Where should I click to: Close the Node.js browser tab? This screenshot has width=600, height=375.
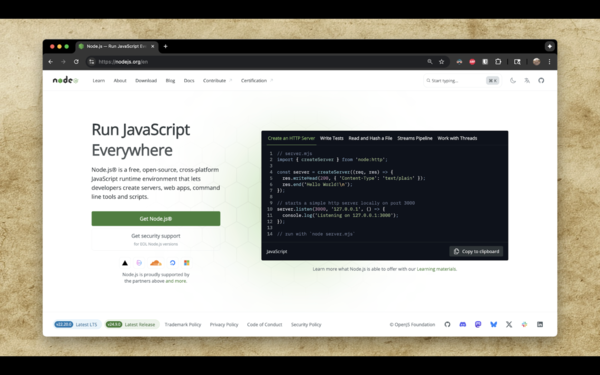[x=153, y=46]
